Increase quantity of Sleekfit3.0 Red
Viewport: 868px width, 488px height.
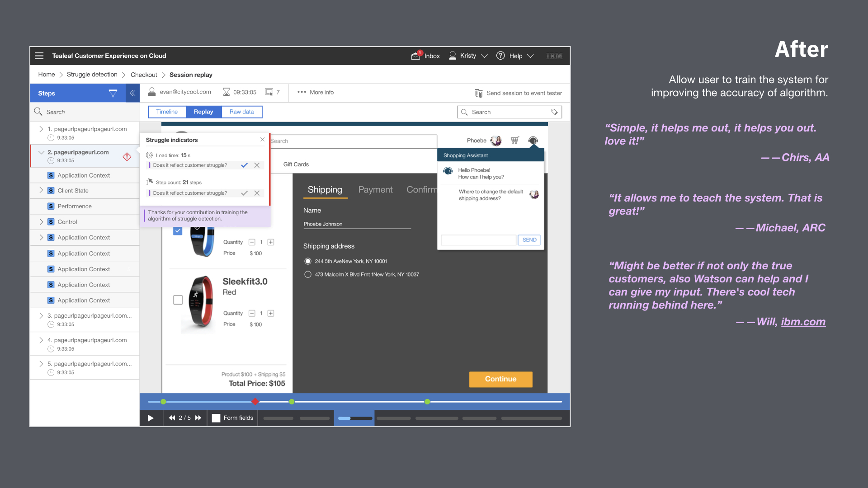[271, 313]
